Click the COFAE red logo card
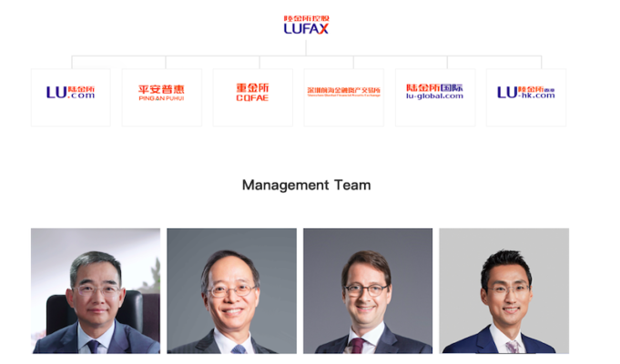 point(253,97)
